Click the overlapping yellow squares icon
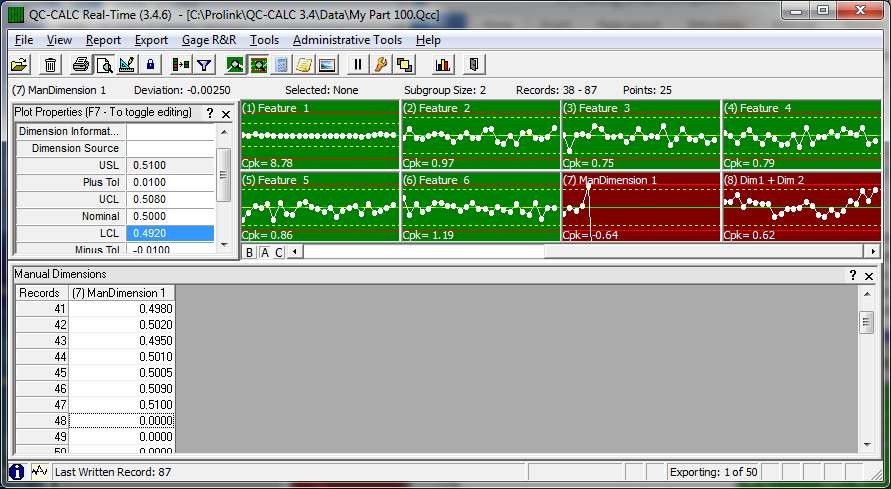Viewport: 891px width, 489px height. 404,65
